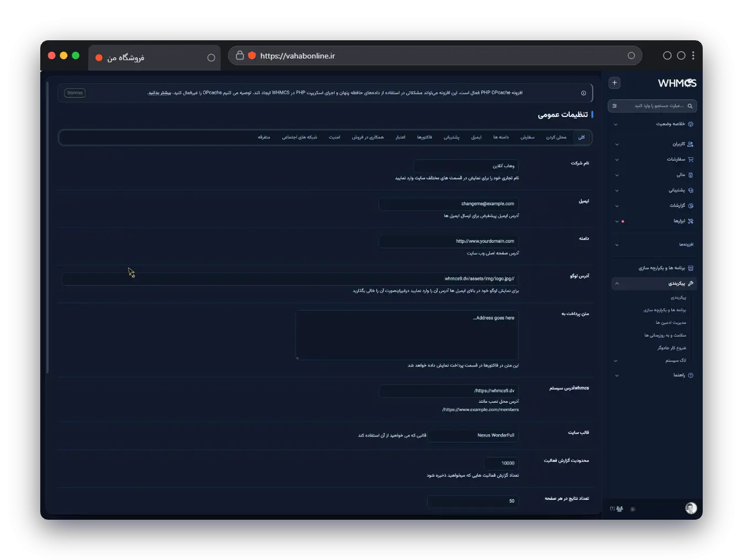Click the browser address bar URL

298,56
